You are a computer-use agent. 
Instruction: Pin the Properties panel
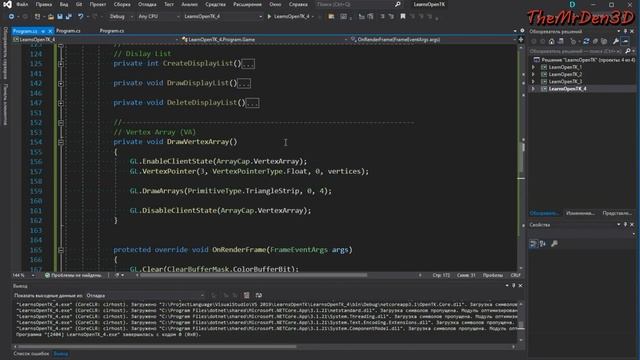(625, 225)
